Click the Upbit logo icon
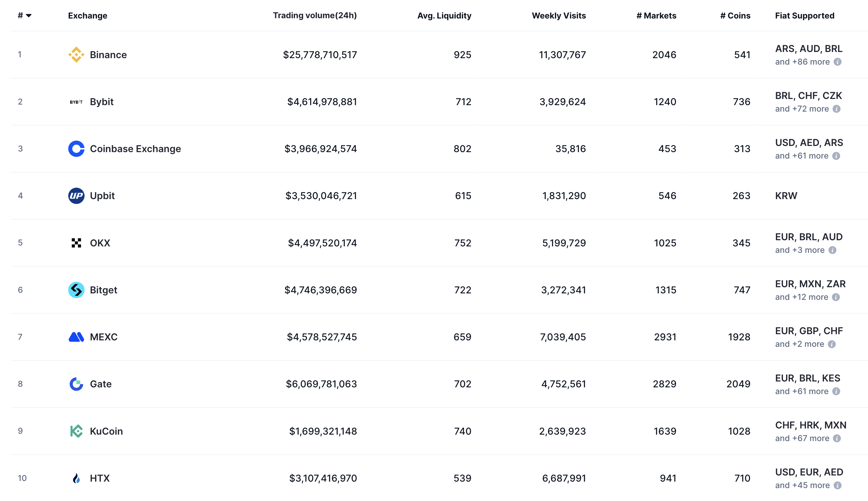868x501 pixels. pyautogui.click(x=76, y=196)
